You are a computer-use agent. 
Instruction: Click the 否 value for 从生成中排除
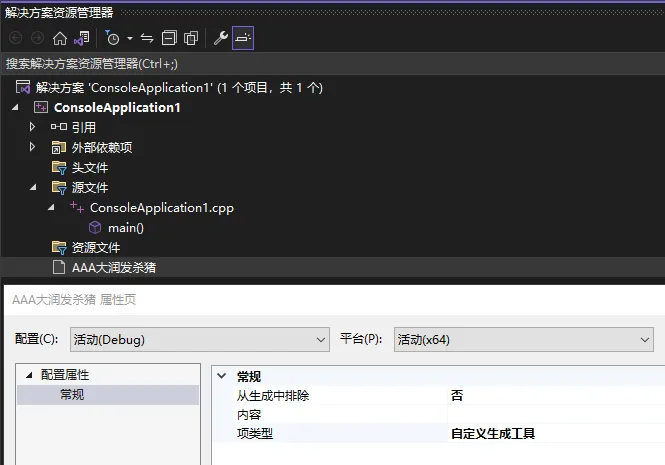457,396
